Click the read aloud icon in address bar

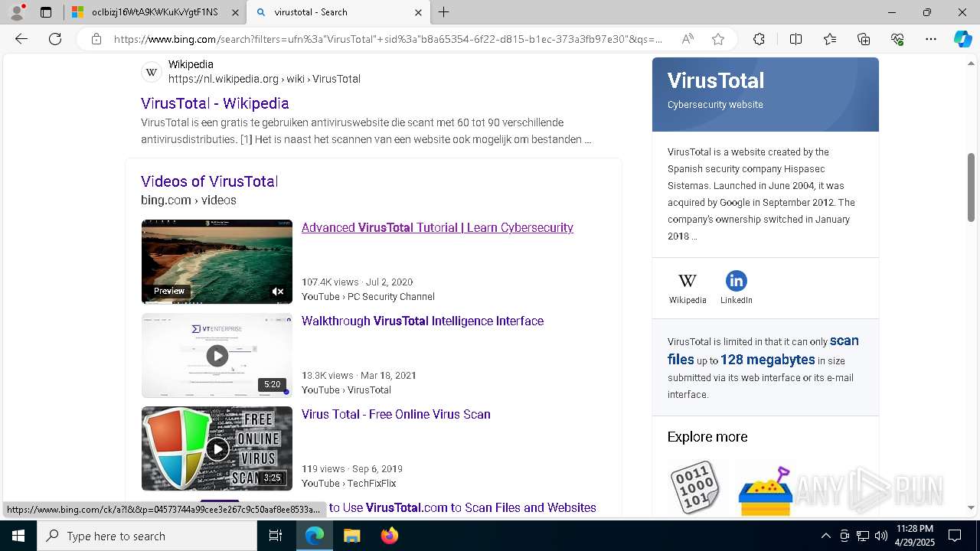(x=688, y=39)
